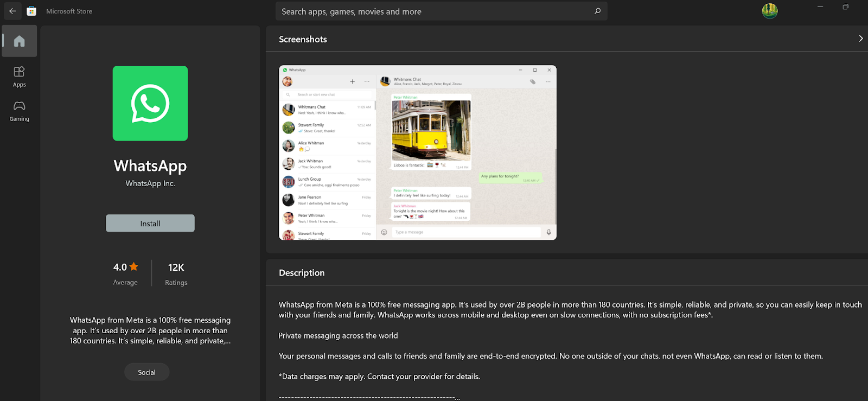Click the Microsoft Store title text

tap(69, 11)
